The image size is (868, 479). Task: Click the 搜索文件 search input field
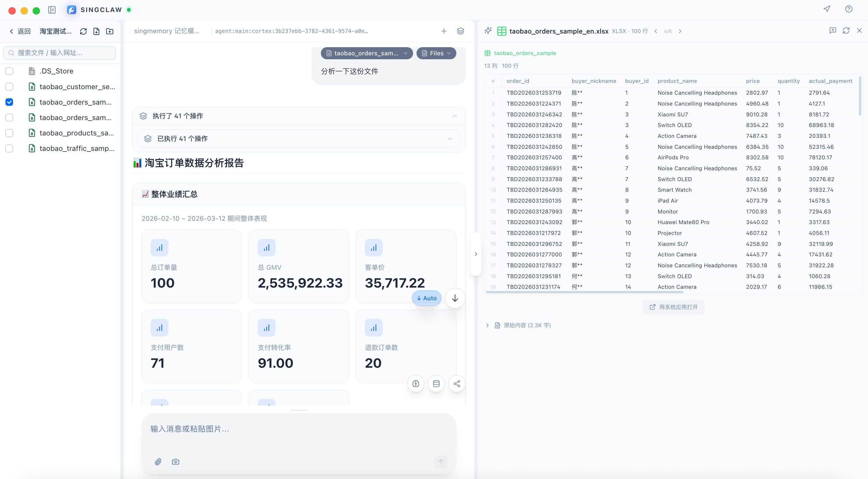click(x=60, y=53)
